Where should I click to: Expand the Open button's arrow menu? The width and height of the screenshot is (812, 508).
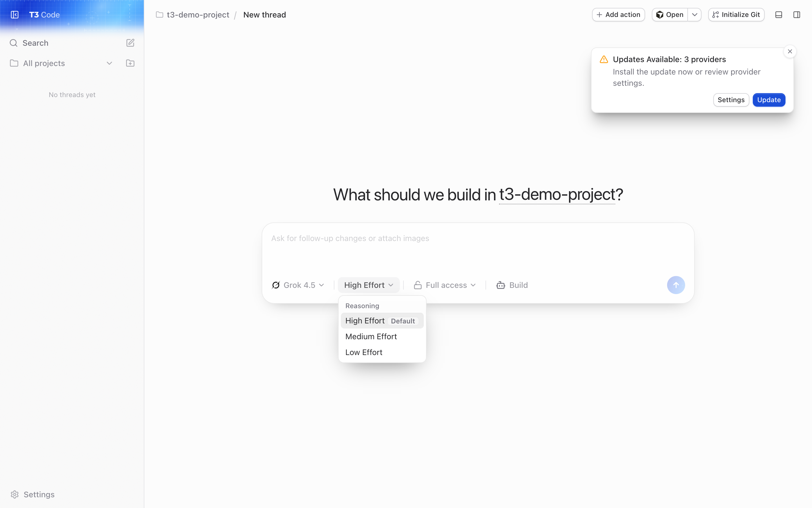(694, 15)
